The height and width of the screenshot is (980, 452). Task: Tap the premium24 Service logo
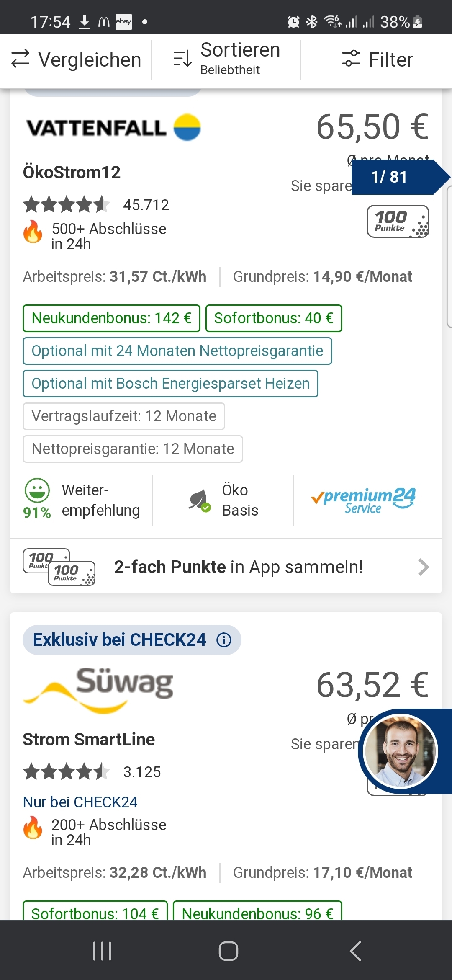(363, 500)
